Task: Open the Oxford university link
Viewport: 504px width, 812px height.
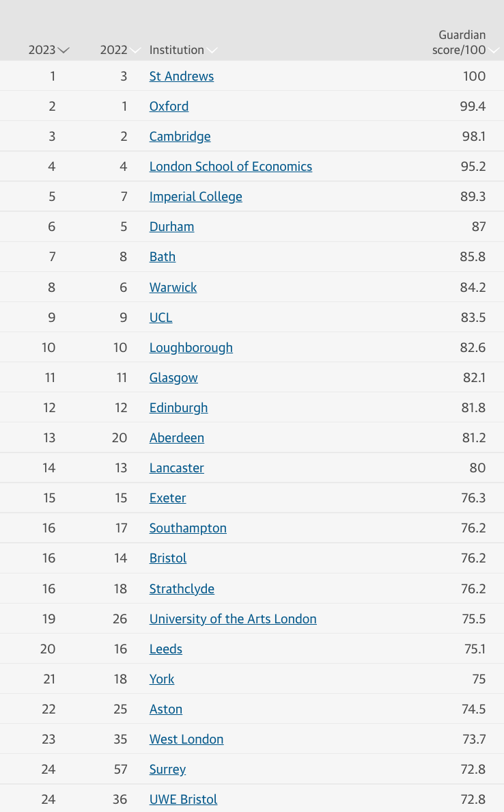Action: 169,106
